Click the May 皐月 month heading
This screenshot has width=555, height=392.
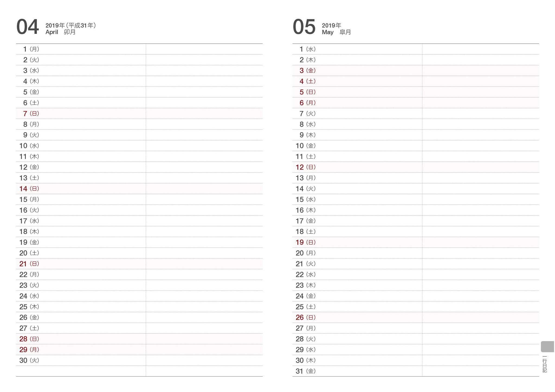point(336,32)
